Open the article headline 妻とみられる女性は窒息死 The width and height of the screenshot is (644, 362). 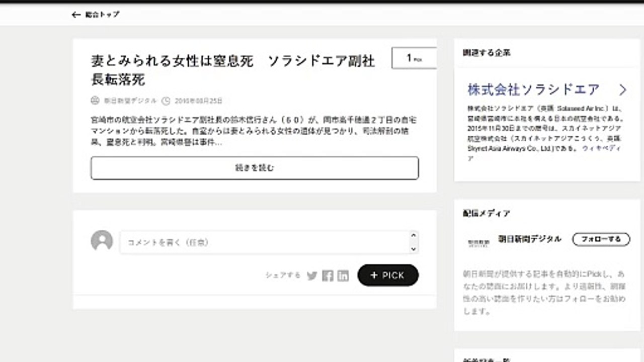(x=233, y=70)
